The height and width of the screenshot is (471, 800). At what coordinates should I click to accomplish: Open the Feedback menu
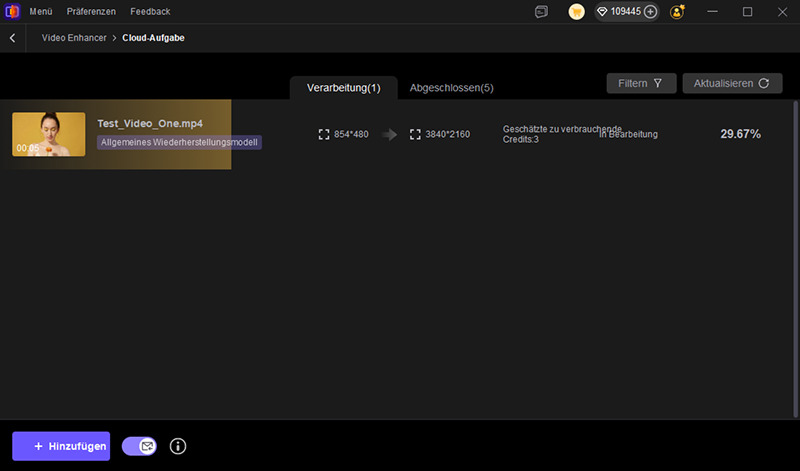pos(150,12)
